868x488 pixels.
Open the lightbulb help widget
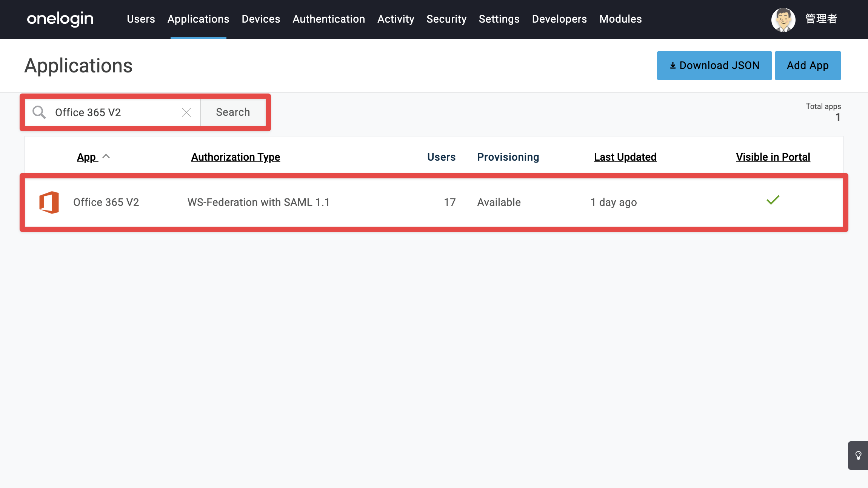[x=858, y=456]
